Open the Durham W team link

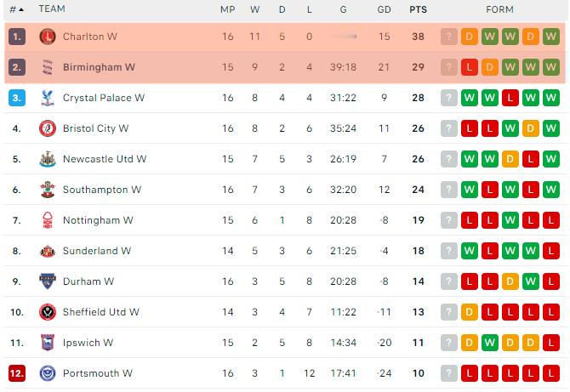[x=88, y=281]
